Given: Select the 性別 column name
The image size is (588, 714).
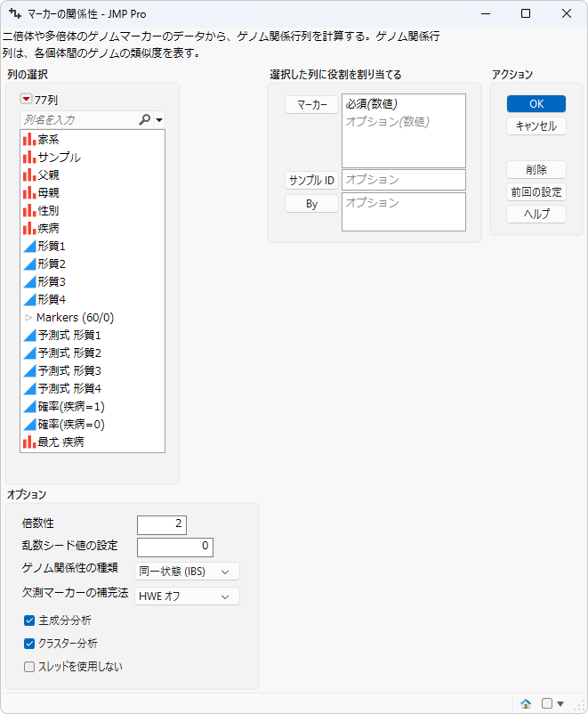Looking at the screenshot, I should point(48,210).
